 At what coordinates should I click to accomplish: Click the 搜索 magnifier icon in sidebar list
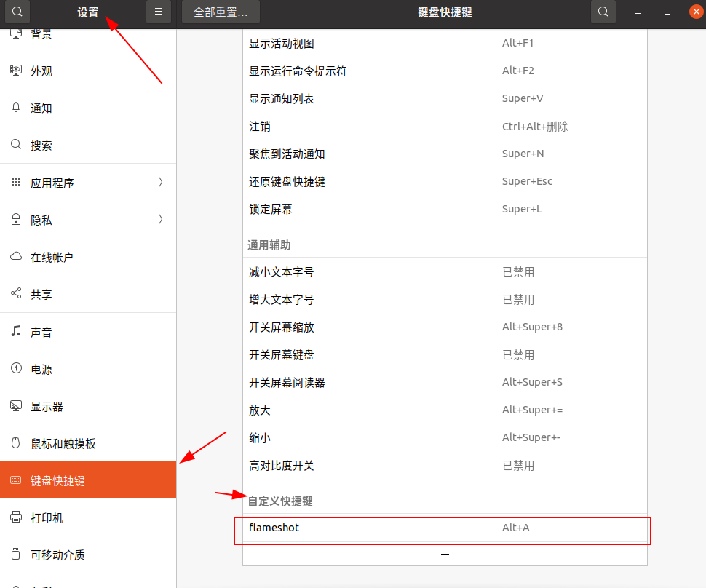[x=16, y=145]
